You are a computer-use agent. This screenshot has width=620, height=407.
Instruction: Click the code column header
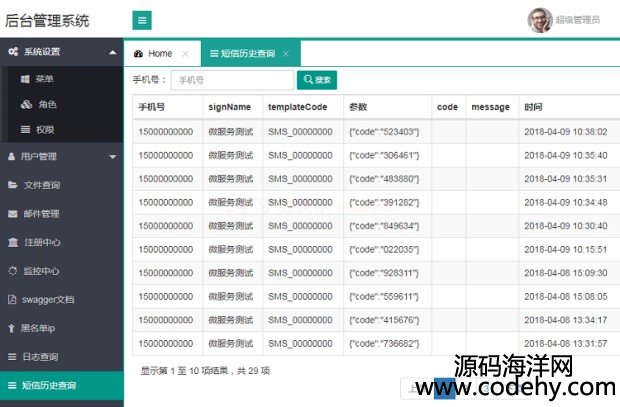(447, 107)
